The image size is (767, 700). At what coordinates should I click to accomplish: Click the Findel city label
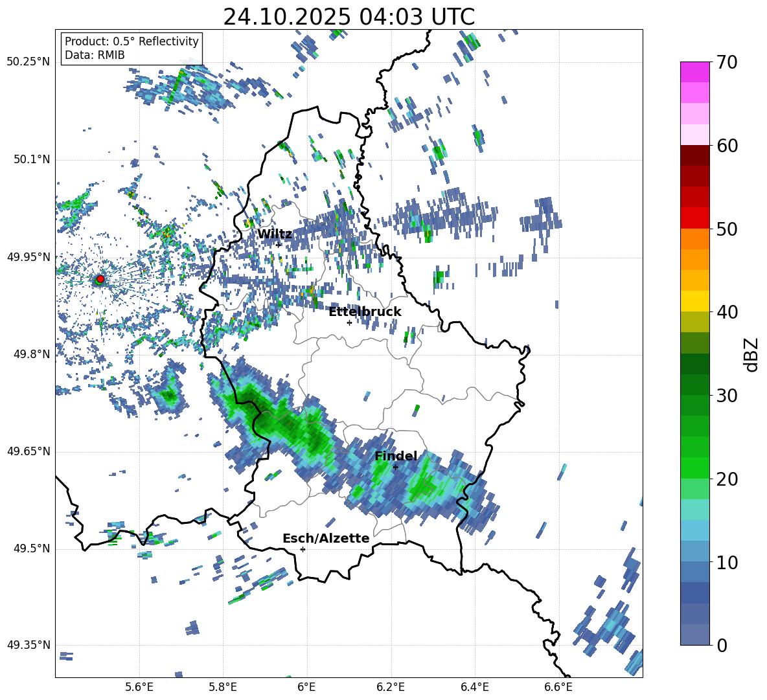point(396,456)
